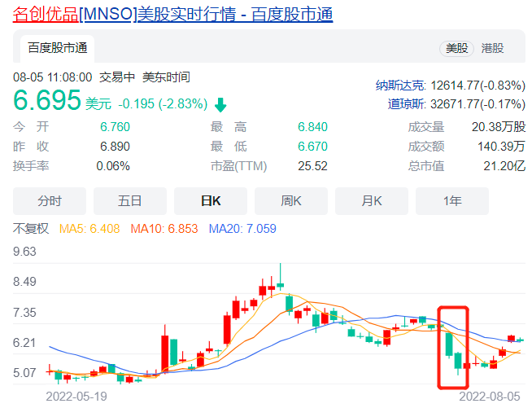The width and height of the screenshot is (532, 408).
Task: Click the 交易中 trading status text
Action: [117, 77]
